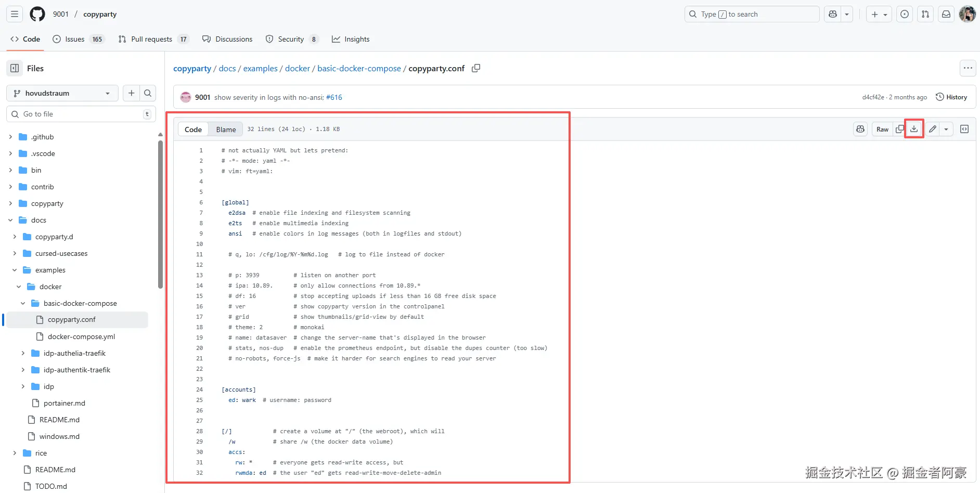This screenshot has width=980, height=493.
Task: Open the notifications inbox icon
Action: (x=946, y=14)
